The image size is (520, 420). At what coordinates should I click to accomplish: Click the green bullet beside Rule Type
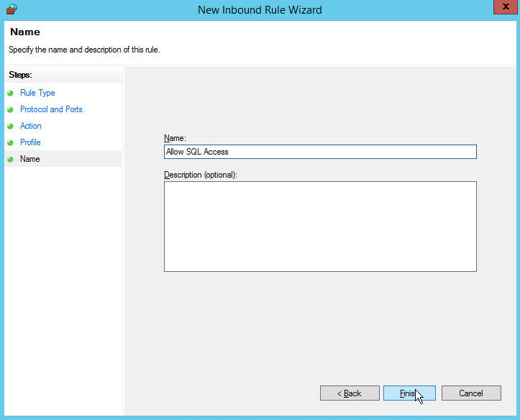point(11,93)
